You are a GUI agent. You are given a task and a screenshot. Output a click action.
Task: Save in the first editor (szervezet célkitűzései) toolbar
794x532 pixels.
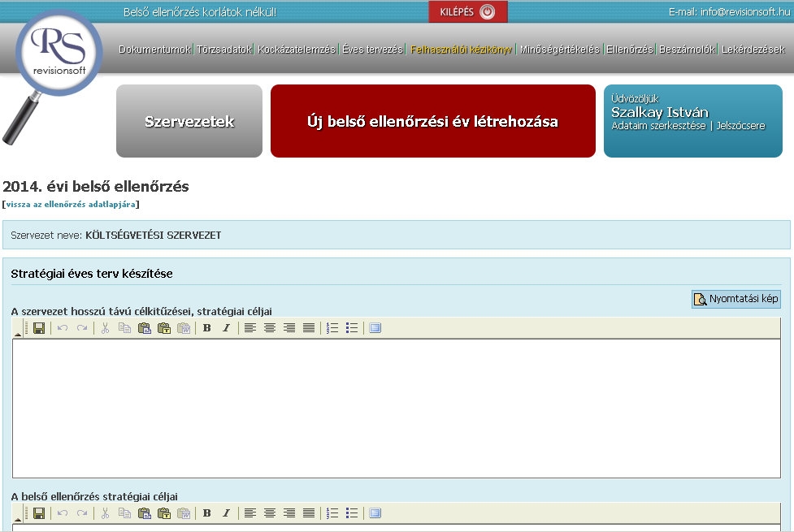39,328
